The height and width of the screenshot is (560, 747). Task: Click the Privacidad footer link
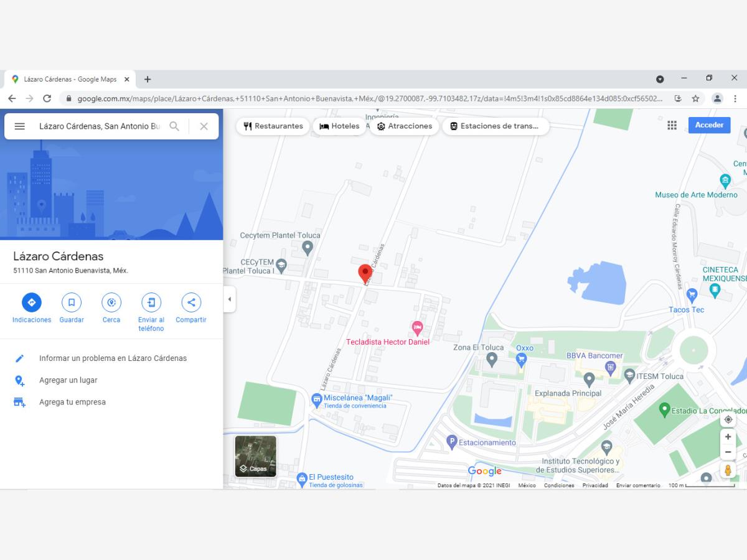(595, 485)
